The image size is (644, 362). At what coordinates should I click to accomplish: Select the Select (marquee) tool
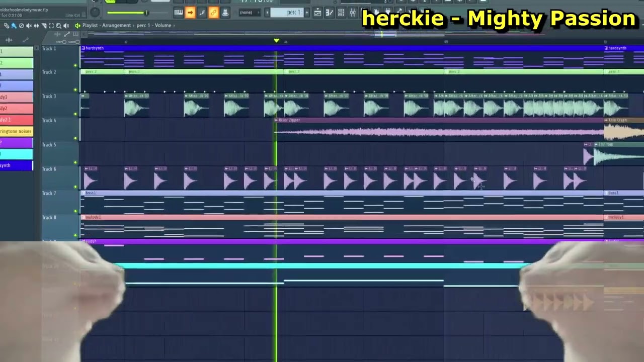[x=51, y=25]
